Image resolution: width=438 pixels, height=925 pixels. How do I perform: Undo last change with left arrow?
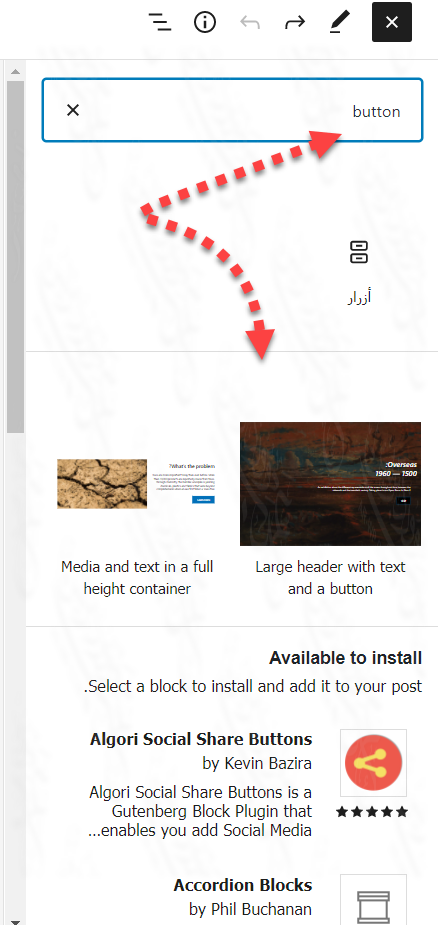click(250, 22)
